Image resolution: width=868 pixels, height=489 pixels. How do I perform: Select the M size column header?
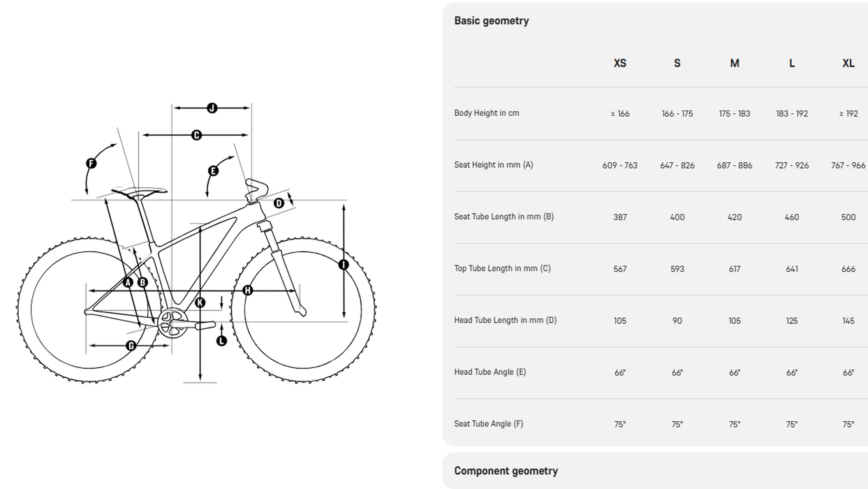[x=734, y=63]
